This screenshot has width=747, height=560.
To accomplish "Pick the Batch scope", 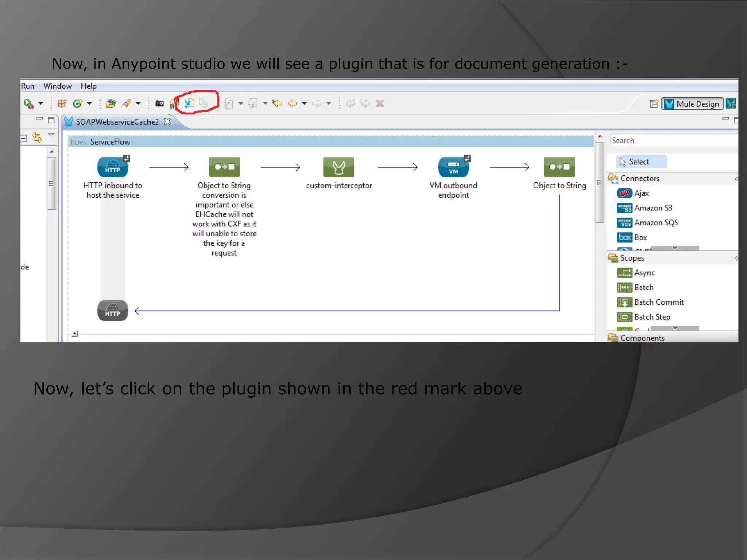I will pyautogui.click(x=636, y=288).
